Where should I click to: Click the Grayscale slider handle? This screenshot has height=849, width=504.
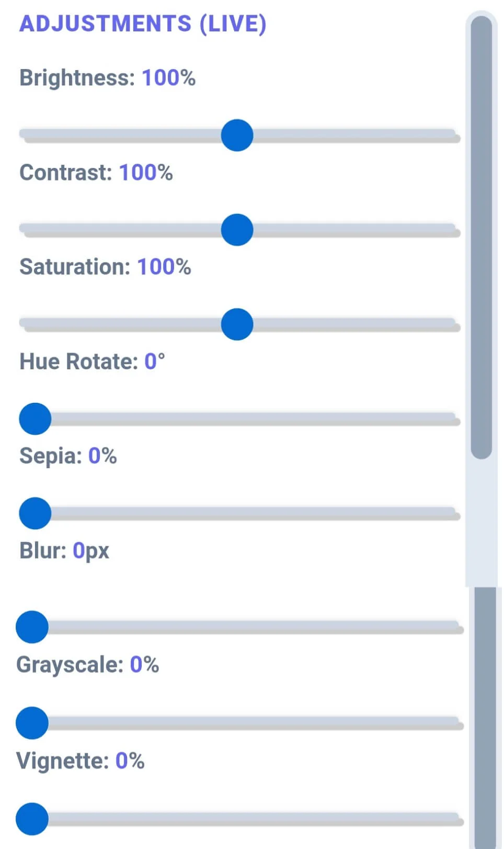click(32, 723)
